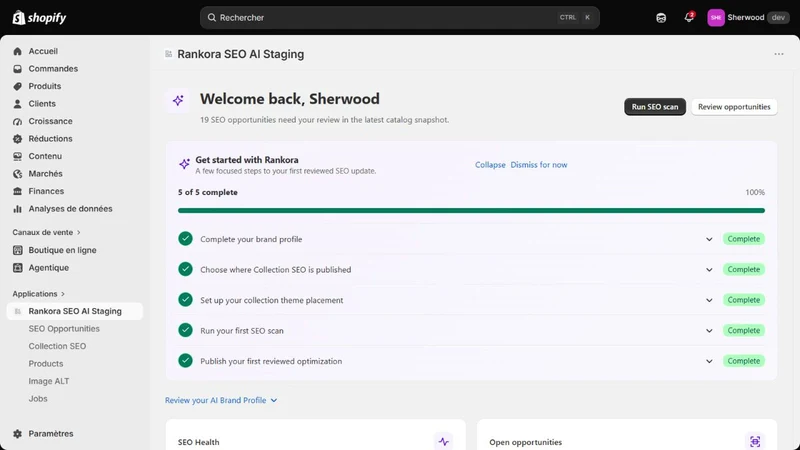Expand the Run your first SEO scan step
Viewport: 800px width, 450px height.
[709, 331]
